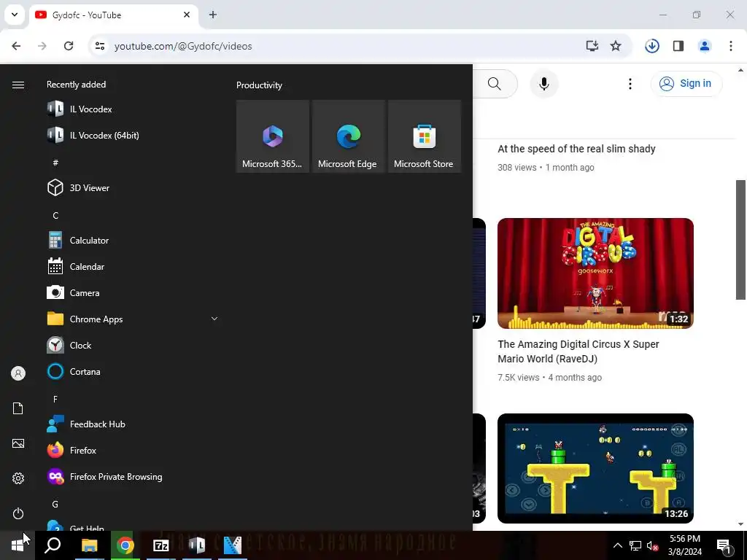Open Documents from Start sidebar
Screen dimensions: 747x560
(x=18, y=408)
